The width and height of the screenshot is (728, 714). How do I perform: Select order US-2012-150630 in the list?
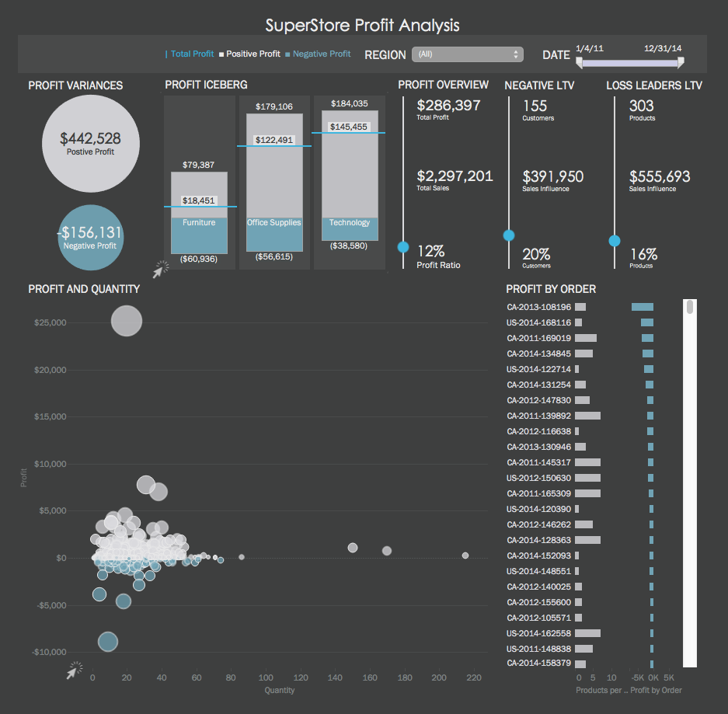click(538, 478)
